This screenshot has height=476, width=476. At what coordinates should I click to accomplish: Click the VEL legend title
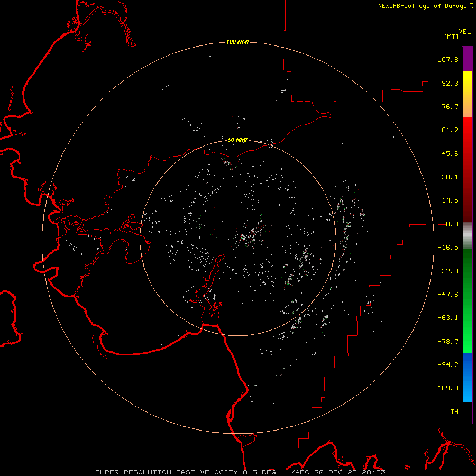click(x=464, y=32)
